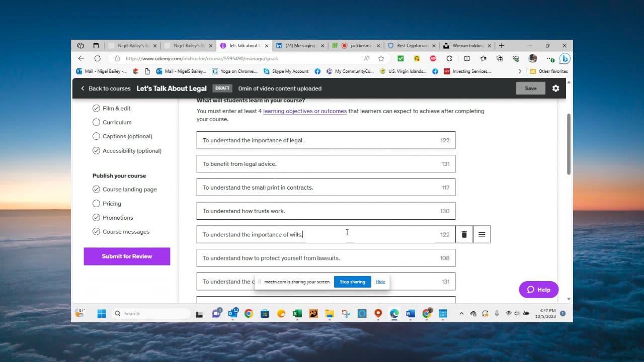Open the Windows Start menu

pos(102,313)
